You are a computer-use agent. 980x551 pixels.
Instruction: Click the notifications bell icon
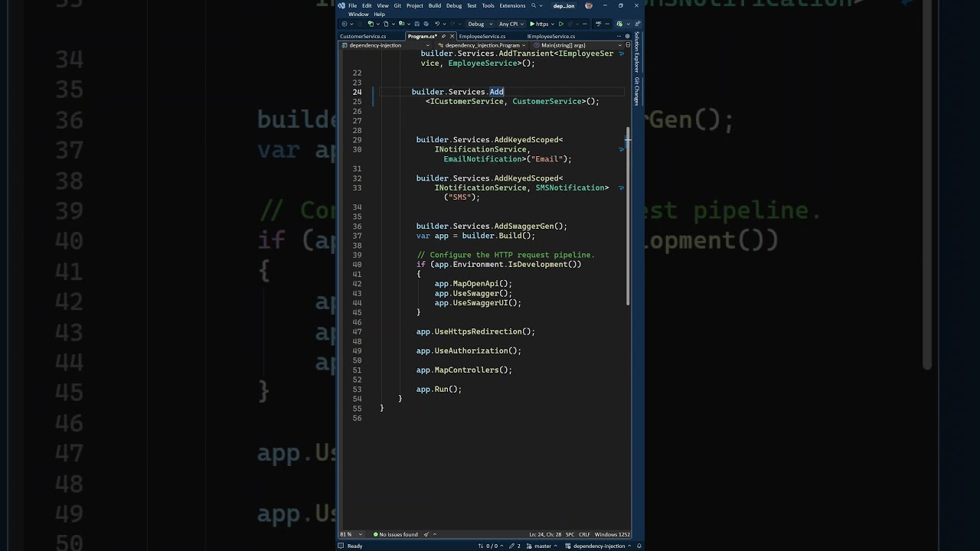pos(639,546)
